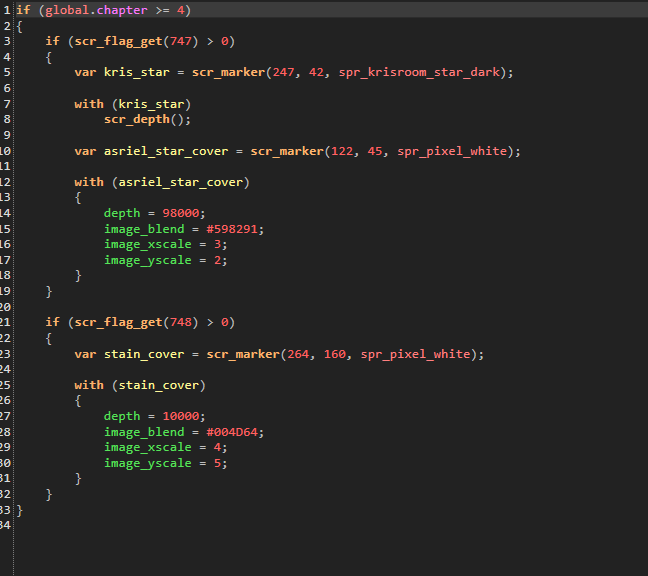Click the number 4 in chapter comparison
The height and width of the screenshot is (576, 648).
click(x=181, y=10)
